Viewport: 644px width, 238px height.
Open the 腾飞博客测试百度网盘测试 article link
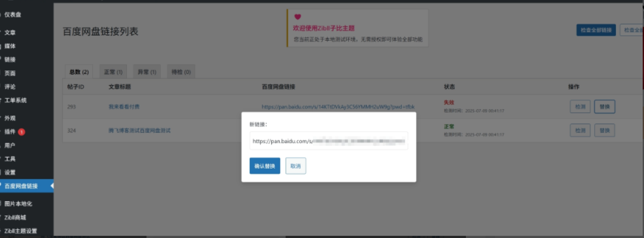(139, 131)
